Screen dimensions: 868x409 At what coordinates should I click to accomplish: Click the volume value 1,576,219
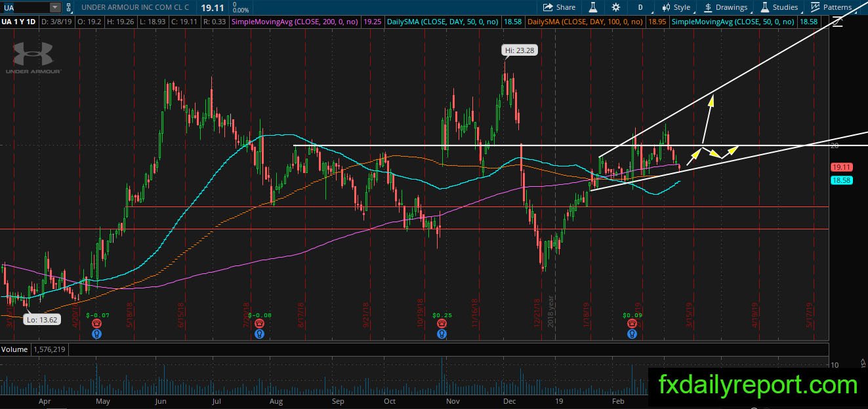[48, 349]
